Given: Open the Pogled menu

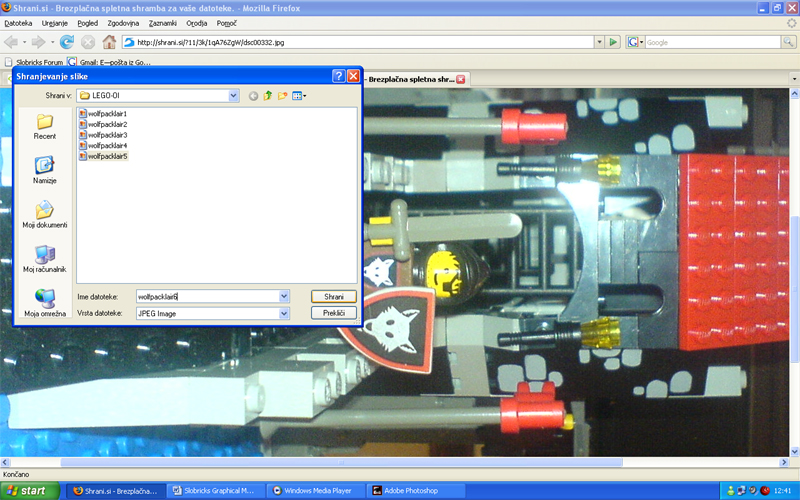Looking at the screenshot, I should (x=87, y=23).
